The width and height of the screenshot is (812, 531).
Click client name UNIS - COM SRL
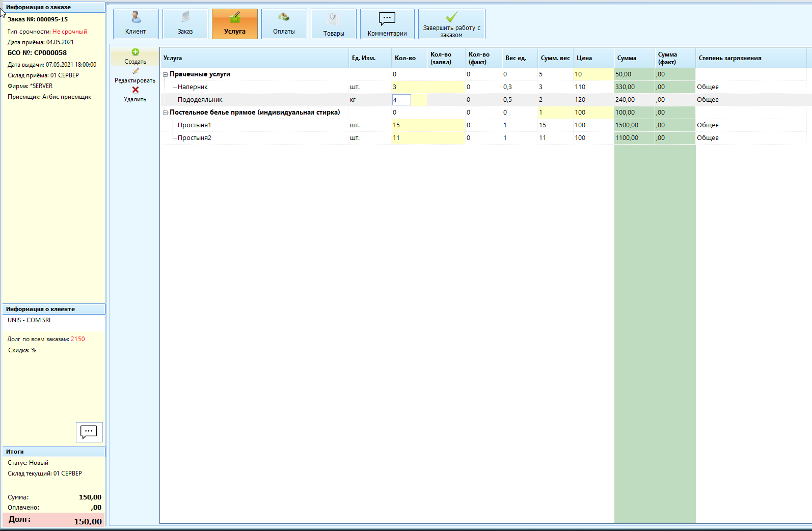[x=30, y=320]
